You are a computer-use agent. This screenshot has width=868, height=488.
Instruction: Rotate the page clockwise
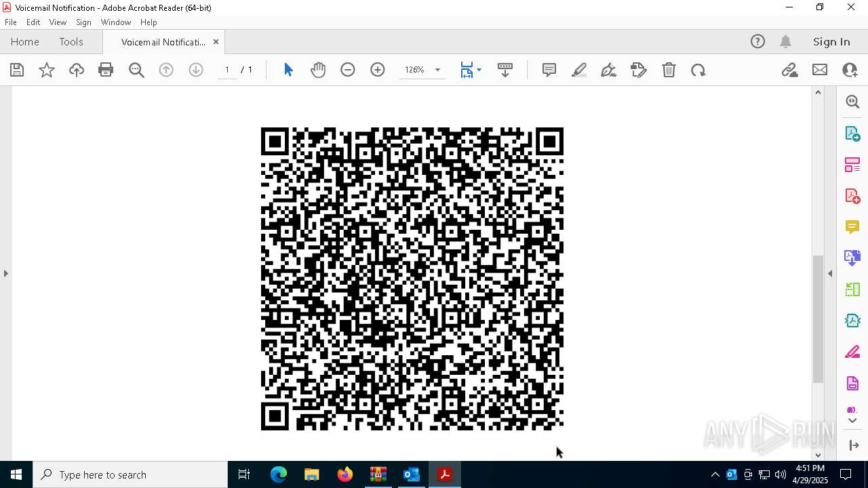pyautogui.click(x=698, y=70)
